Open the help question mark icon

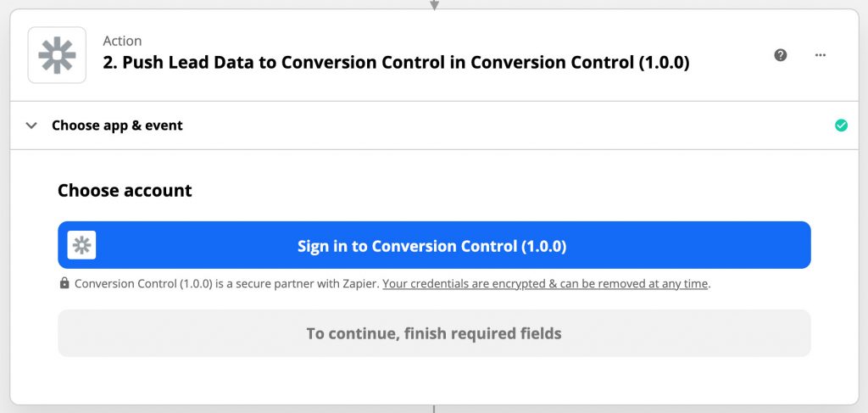tap(781, 55)
